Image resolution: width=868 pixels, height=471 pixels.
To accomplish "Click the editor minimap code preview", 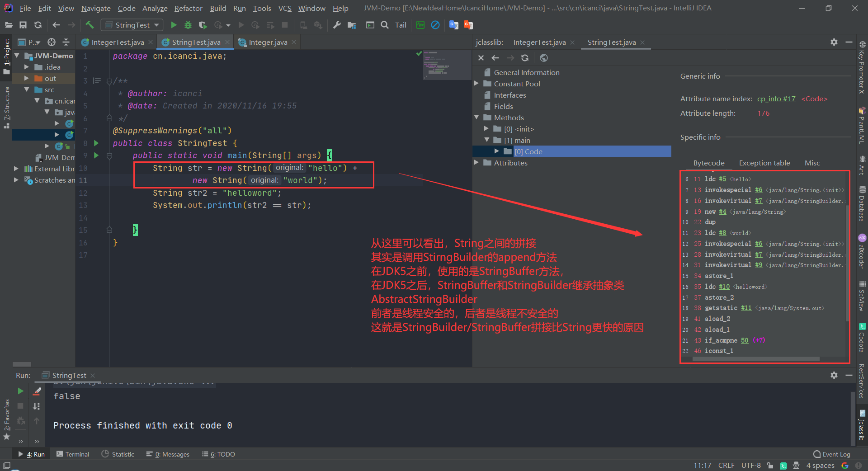I will [x=447, y=65].
